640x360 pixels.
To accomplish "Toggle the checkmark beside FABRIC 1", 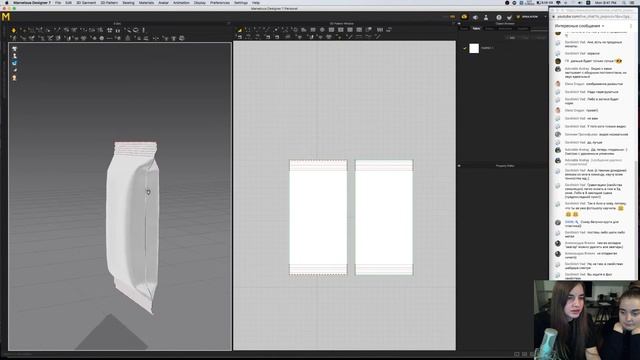I will [x=464, y=48].
